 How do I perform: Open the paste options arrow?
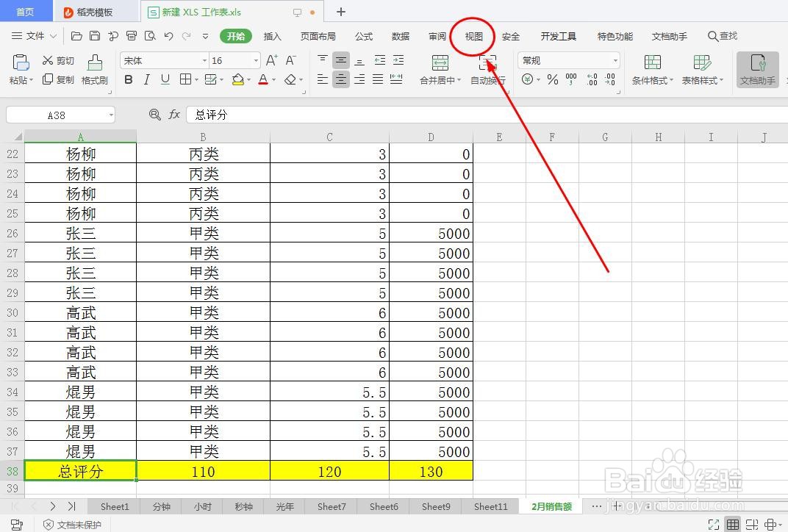point(31,80)
